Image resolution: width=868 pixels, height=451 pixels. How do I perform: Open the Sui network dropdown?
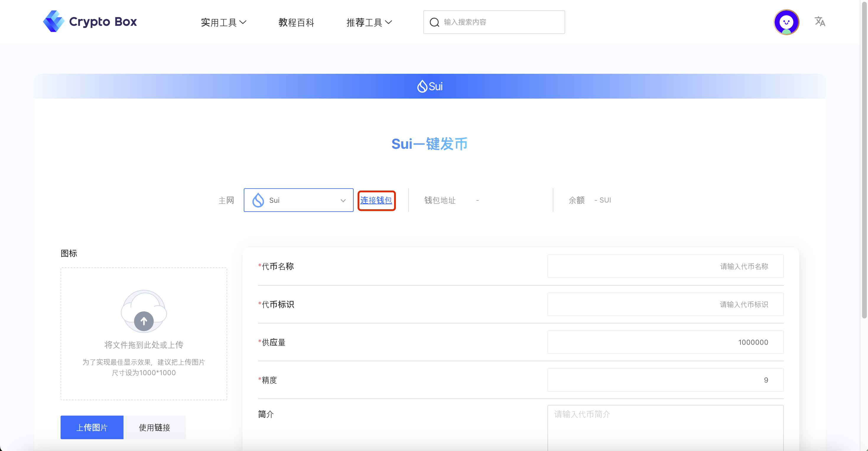tap(299, 200)
